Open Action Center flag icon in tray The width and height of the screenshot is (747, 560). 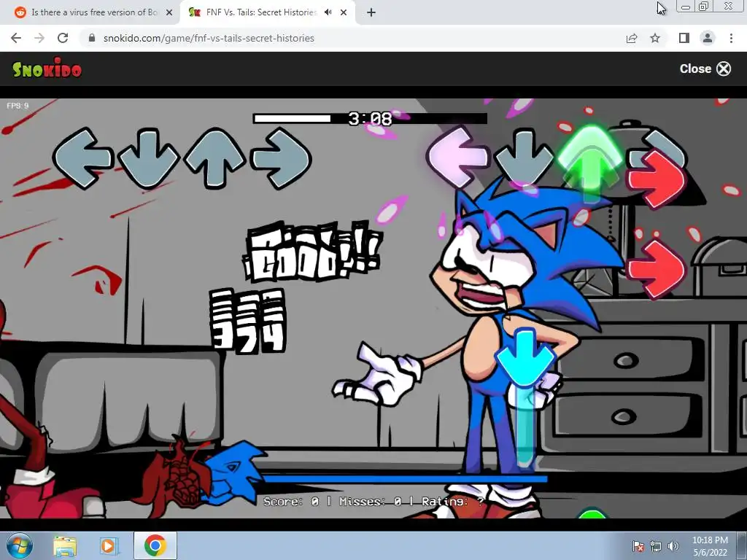pos(638,546)
